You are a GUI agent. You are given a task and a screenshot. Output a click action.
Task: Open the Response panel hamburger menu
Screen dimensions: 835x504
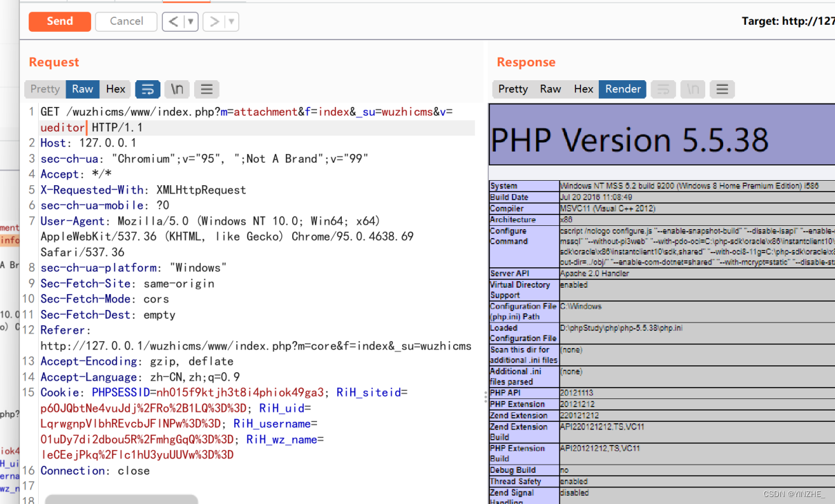click(x=722, y=89)
